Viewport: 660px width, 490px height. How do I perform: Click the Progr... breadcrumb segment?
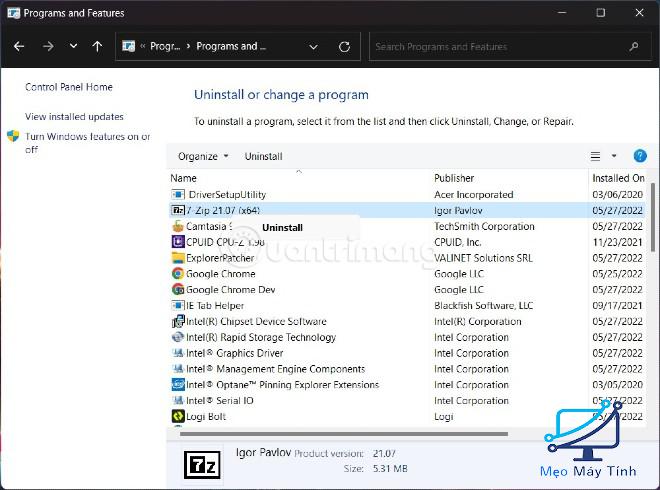click(x=165, y=46)
